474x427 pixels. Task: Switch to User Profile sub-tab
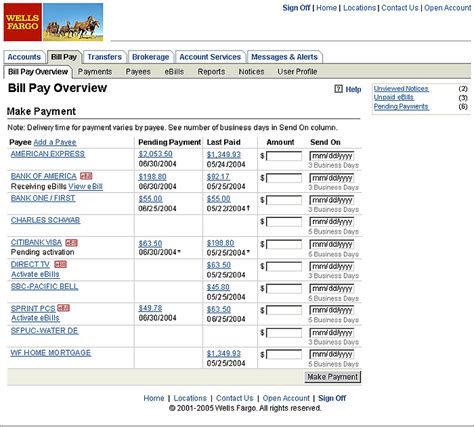click(x=297, y=72)
